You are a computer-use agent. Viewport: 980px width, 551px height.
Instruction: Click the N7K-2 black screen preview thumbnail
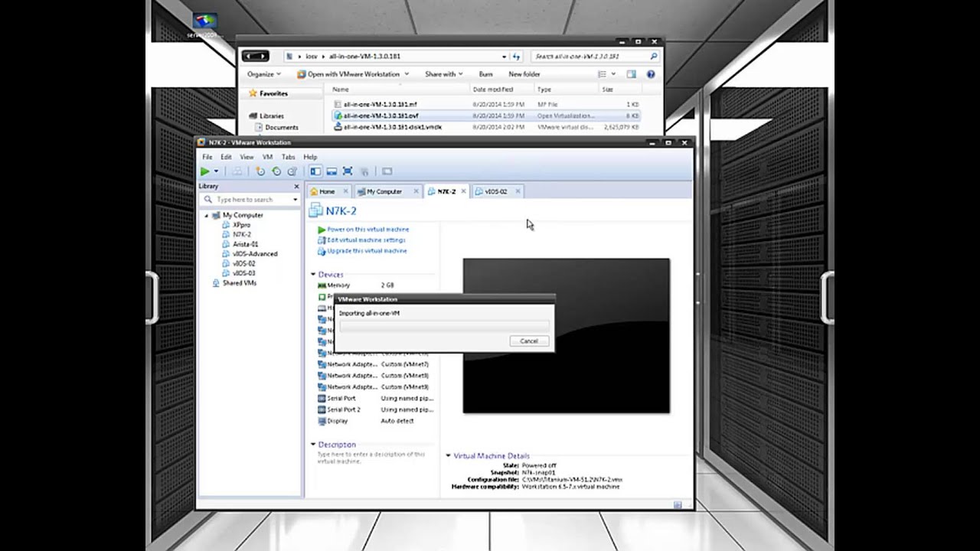(566, 336)
